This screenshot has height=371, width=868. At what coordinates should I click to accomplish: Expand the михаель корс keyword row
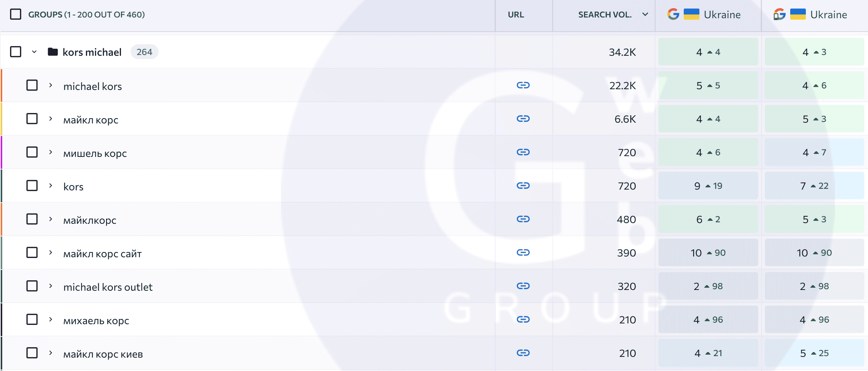coord(51,319)
